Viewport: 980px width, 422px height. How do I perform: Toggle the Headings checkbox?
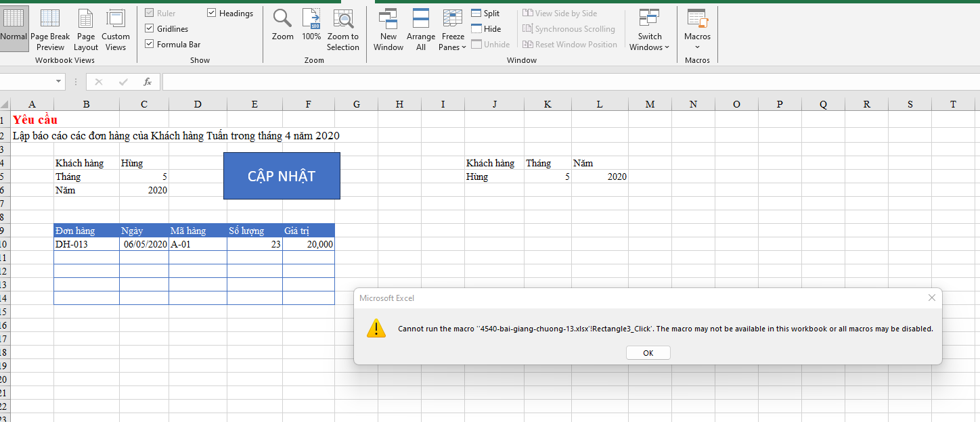212,14
